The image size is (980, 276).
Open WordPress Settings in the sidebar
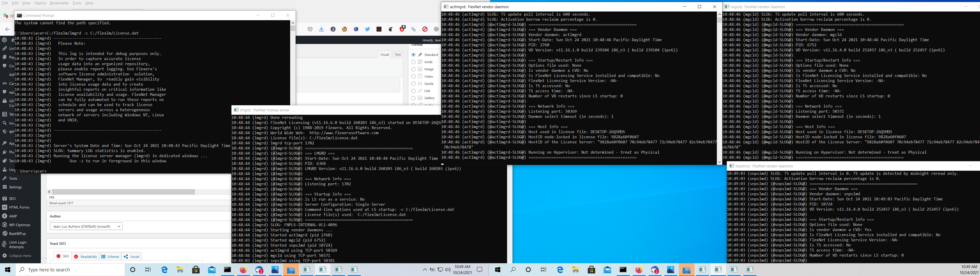[x=15, y=187]
